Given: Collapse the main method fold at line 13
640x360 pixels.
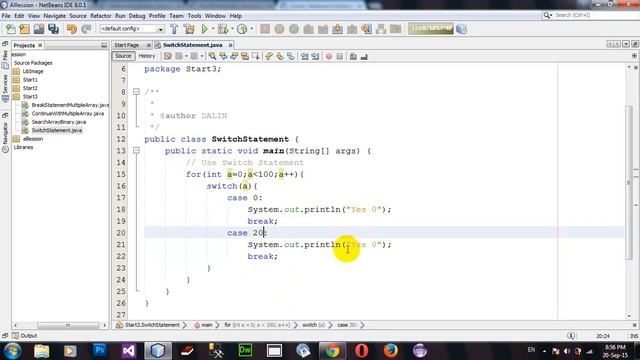Looking at the screenshot, I should (136, 151).
